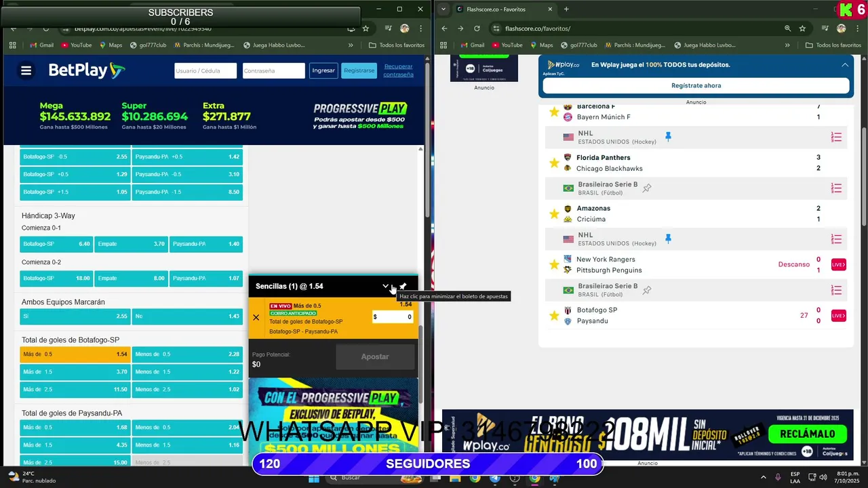Show hidden system tray icons
Viewport: 868px width, 488px height.
pos(764,477)
